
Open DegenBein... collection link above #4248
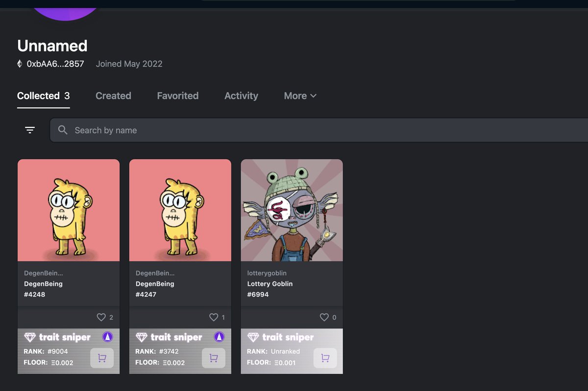coord(44,273)
